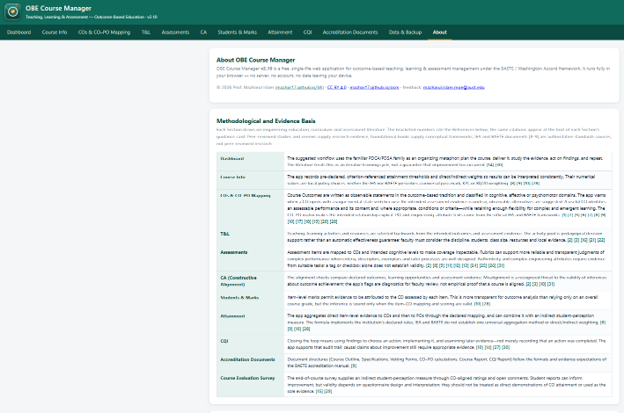Open the CA tab
624x413 pixels.
coord(203,32)
